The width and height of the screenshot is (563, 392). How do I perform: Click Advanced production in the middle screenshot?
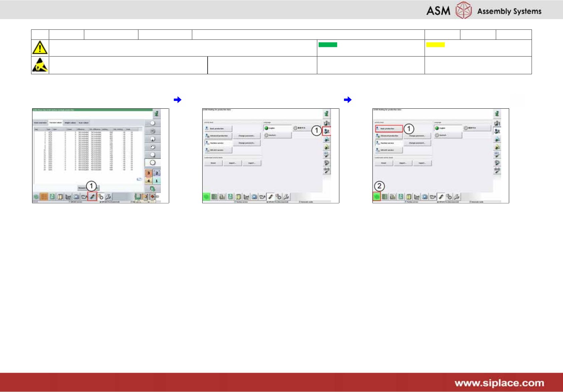218,136
